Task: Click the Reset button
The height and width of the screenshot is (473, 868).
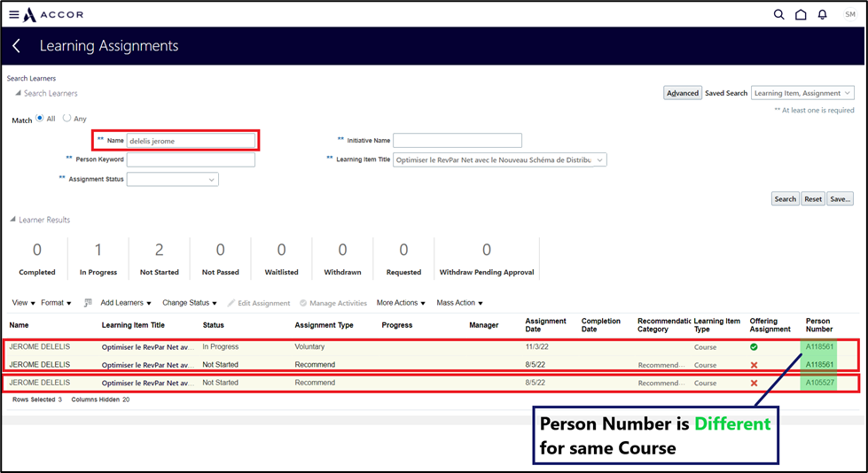Action: 813,198
